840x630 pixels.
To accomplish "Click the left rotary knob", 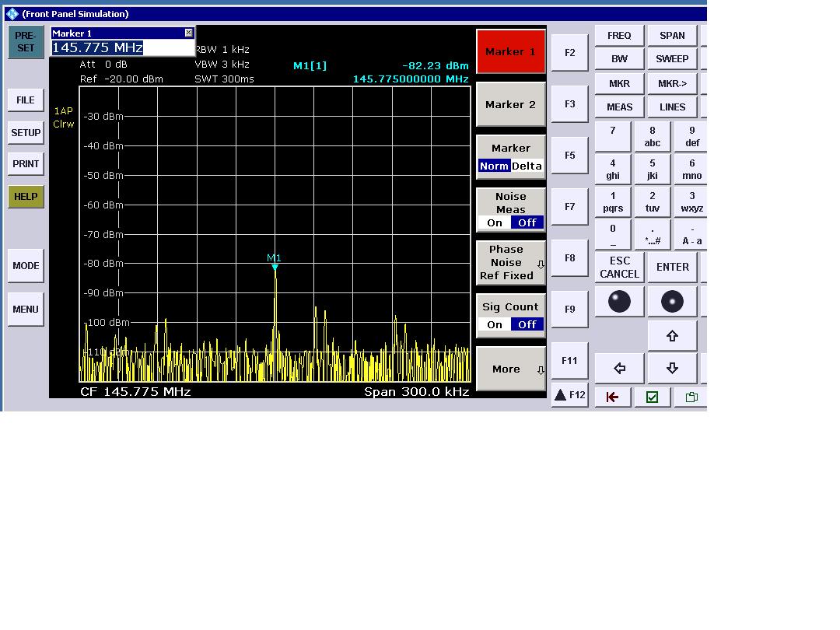I will [619, 302].
